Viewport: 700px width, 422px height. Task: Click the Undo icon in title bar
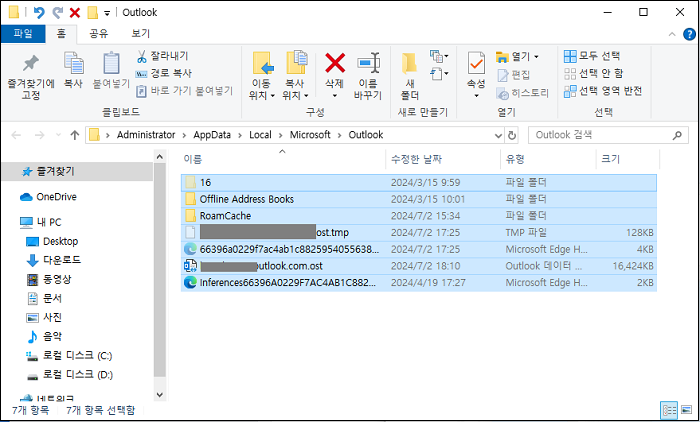point(39,13)
